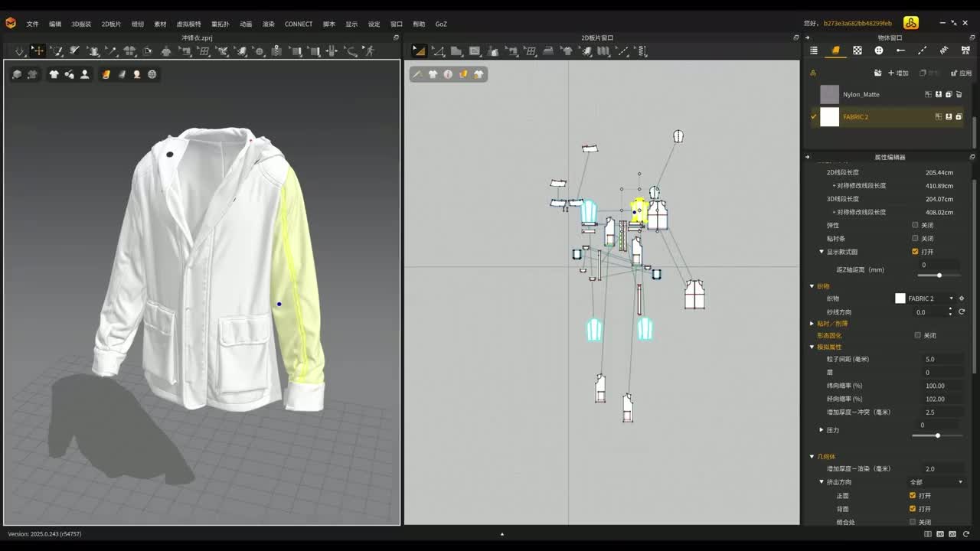The height and width of the screenshot is (551, 980).
Task: Click the white shirt icon in 3D viewport
Action: coord(54,74)
